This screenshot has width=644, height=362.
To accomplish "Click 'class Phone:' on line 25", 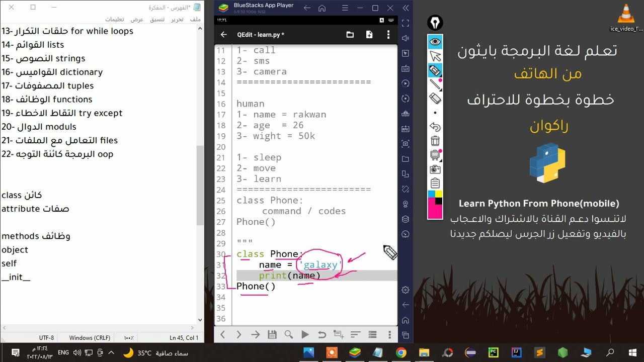I will 270,200.
